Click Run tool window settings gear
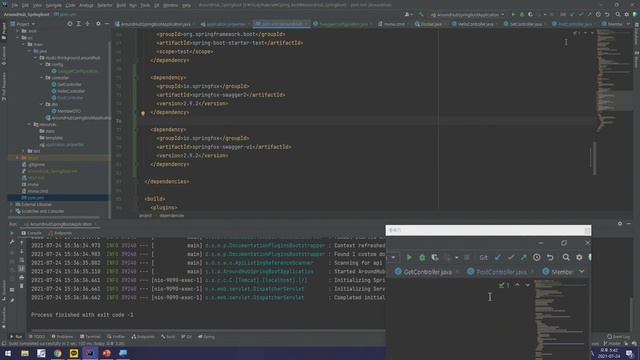Image resolution: width=640 pixels, height=360 pixels. tap(620, 224)
